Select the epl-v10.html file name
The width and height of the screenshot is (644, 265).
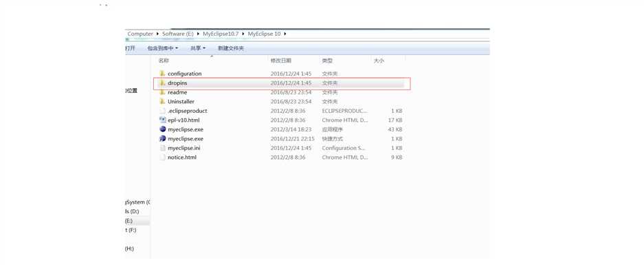coord(184,120)
